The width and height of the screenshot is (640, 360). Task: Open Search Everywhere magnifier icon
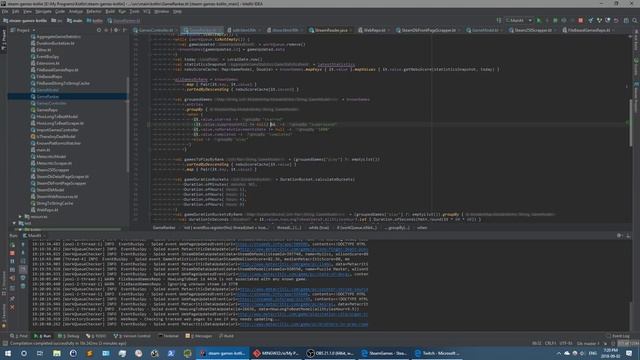click(635, 20)
